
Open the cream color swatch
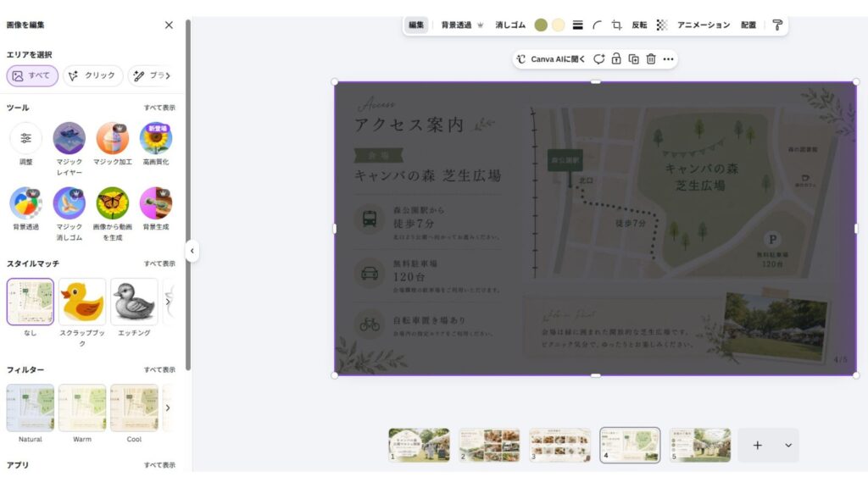coord(559,25)
